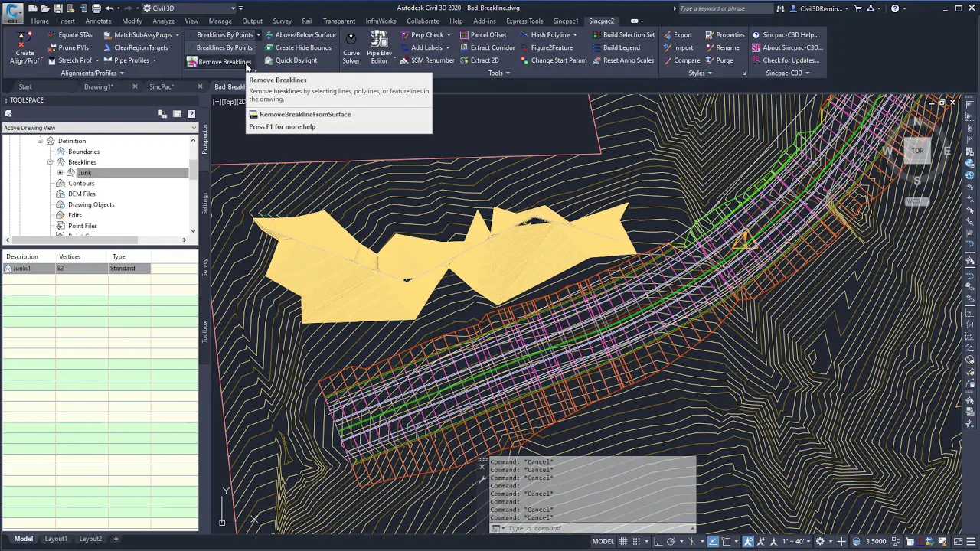Click the Plot printer icon

(96, 8)
